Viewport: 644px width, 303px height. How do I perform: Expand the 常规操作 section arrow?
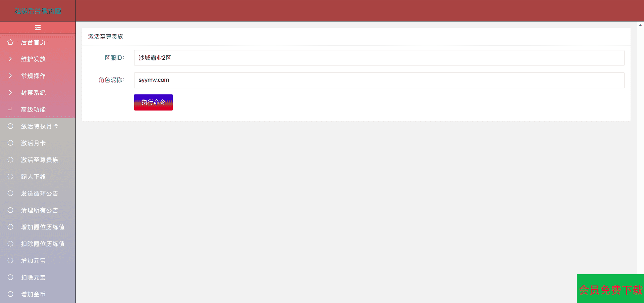(x=10, y=76)
